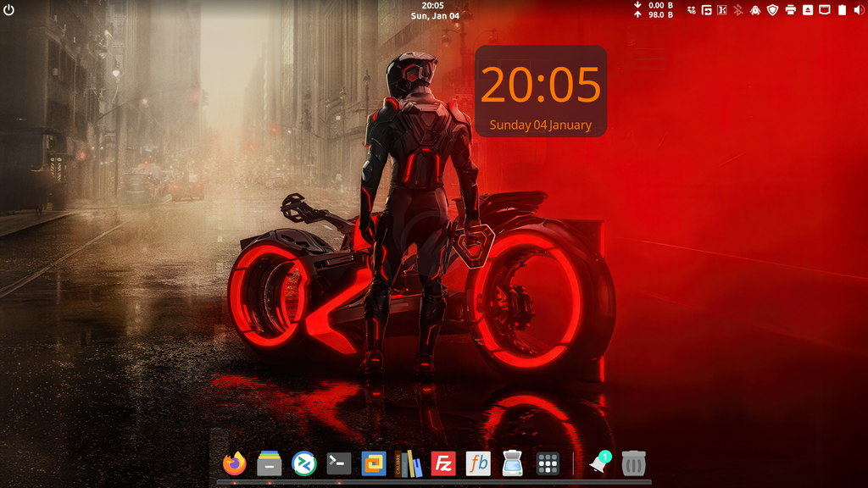The height and width of the screenshot is (488, 868).
Task: Open the Dropbox tray icon
Action: (x=692, y=10)
